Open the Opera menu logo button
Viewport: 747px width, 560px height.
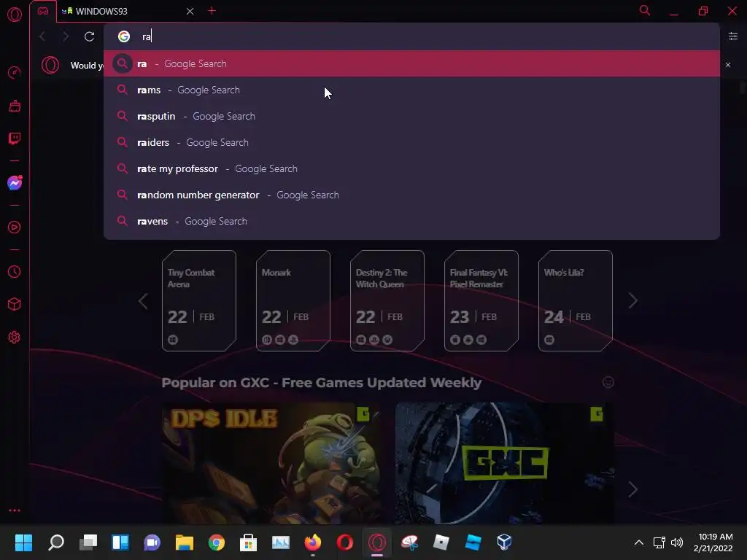(15, 15)
